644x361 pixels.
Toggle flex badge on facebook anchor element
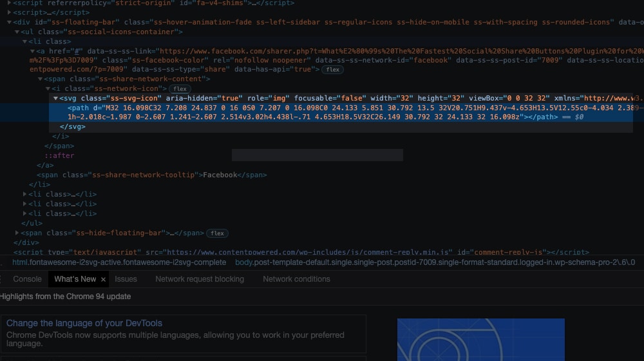332,70
